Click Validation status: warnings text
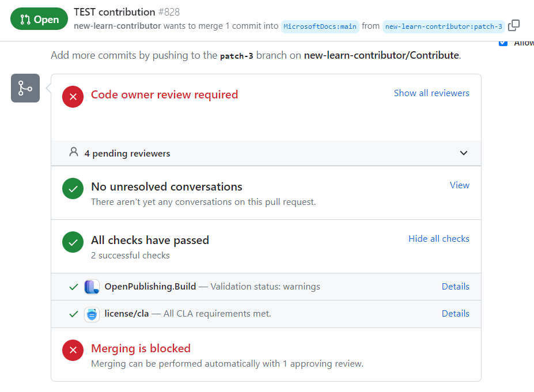 [x=266, y=287]
